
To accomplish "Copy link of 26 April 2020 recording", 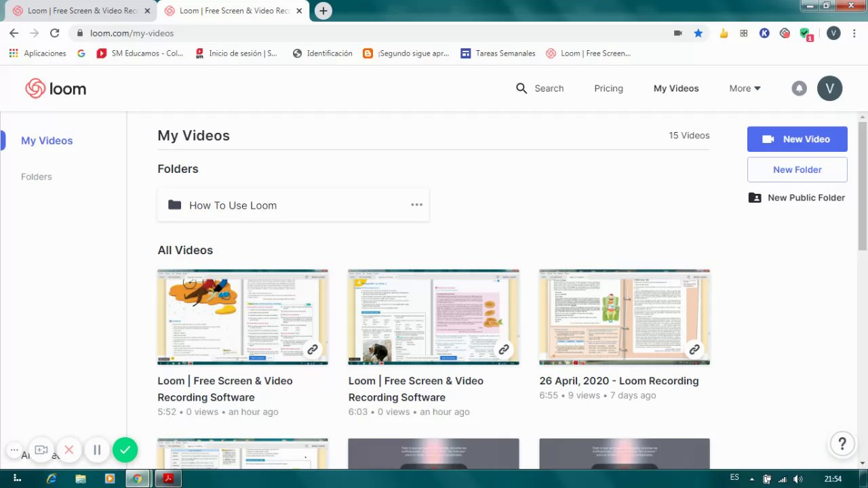I will pos(694,350).
